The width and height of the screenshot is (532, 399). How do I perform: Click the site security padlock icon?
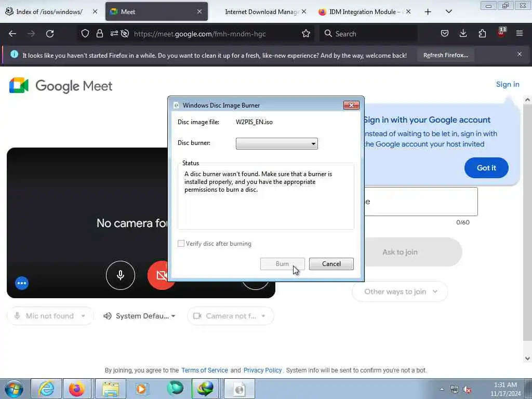[x=99, y=33]
